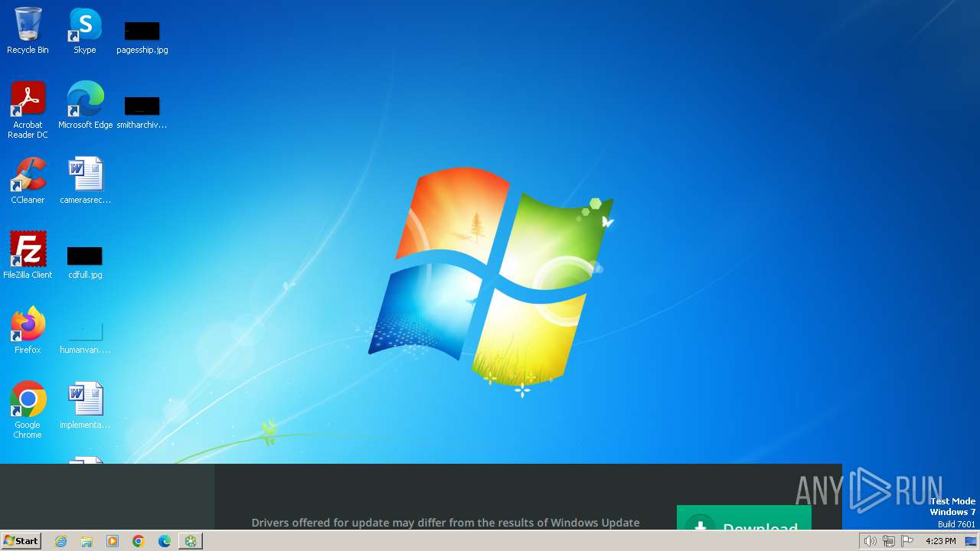The height and width of the screenshot is (551, 980).
Task: Click the Start button
Action: tap(21, 541)
